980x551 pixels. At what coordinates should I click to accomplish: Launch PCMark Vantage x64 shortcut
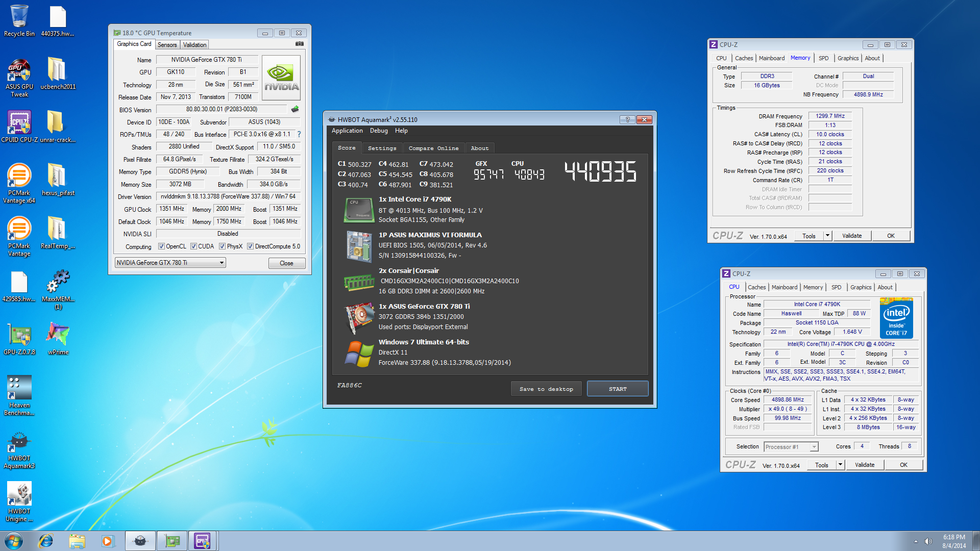[19, 184]
